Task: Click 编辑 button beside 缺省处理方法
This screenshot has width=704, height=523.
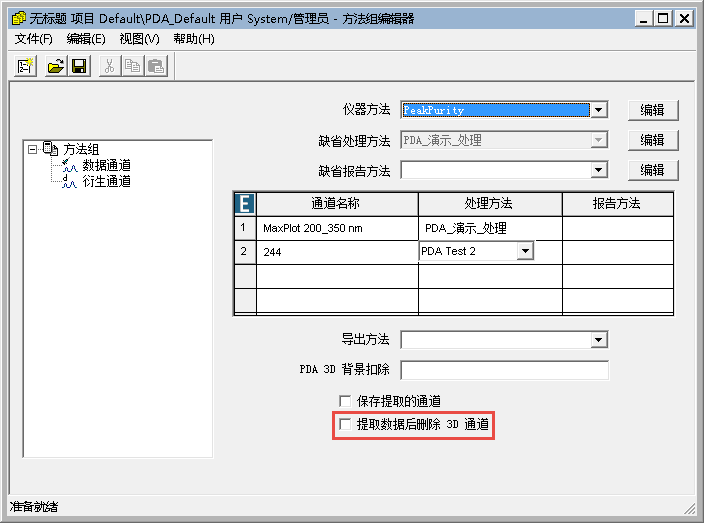Action: click(x=653, y=141)
